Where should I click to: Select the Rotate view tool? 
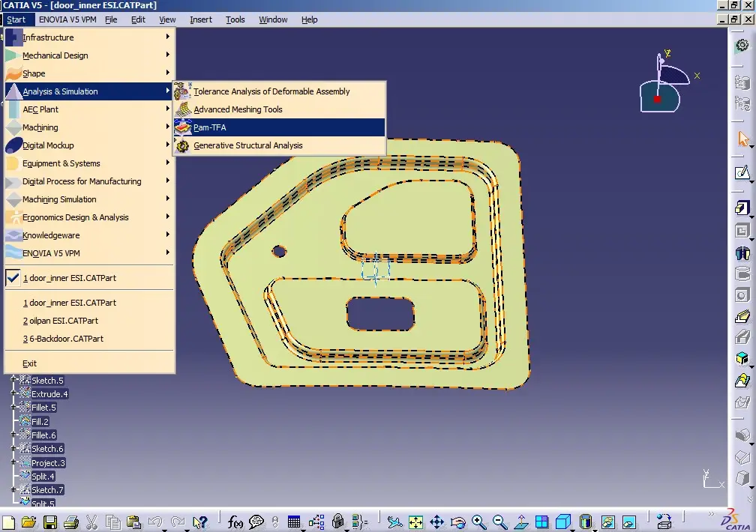pos(458,522)
